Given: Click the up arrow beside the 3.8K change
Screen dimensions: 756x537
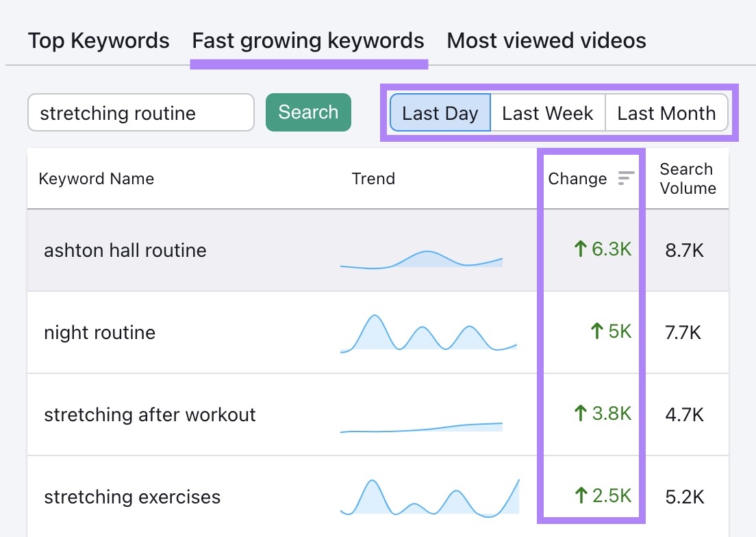Looking at the screenshot, I should (x=579, y=414).
